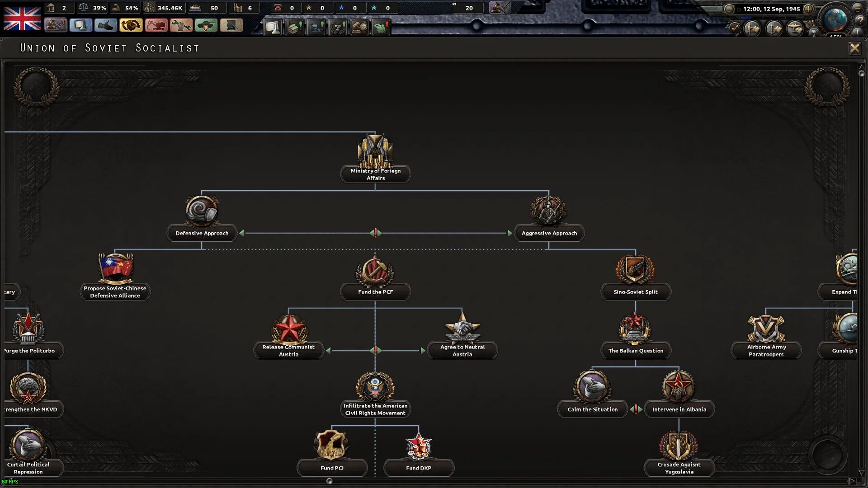Viewport: 868px width, 488px height.
Task: Click the vertical scrollbar handle at top right
Action: click(861, 73)
